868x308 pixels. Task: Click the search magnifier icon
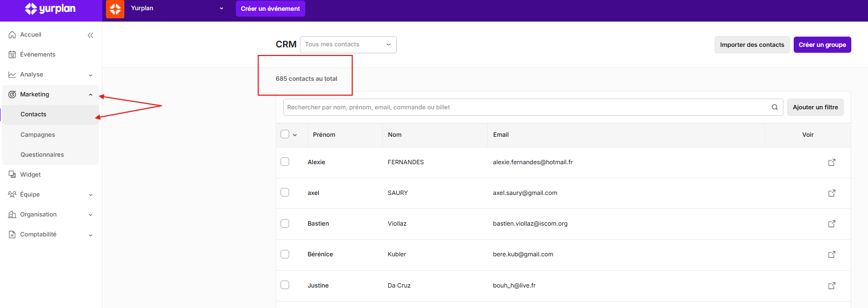tap(775, 107)
